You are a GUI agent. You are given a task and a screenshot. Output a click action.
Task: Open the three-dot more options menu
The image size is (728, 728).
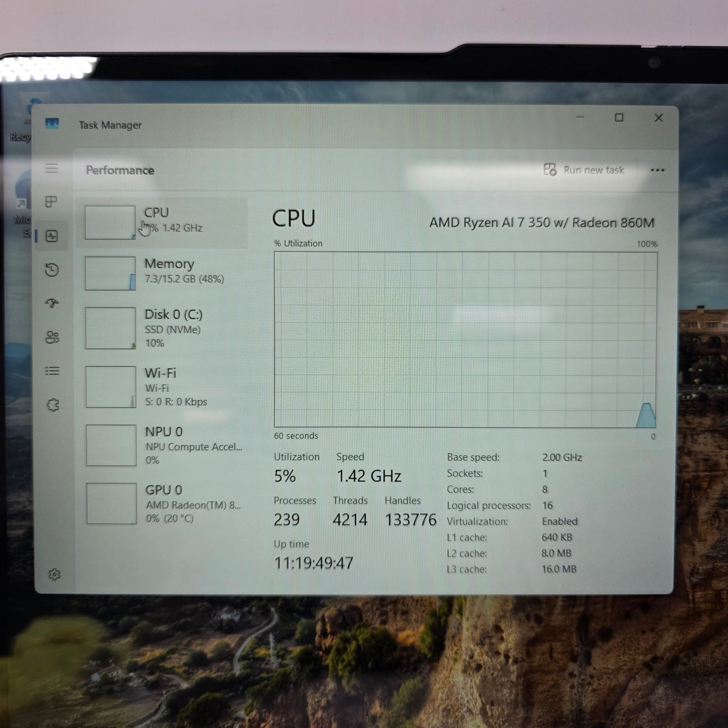coord(657,170)
